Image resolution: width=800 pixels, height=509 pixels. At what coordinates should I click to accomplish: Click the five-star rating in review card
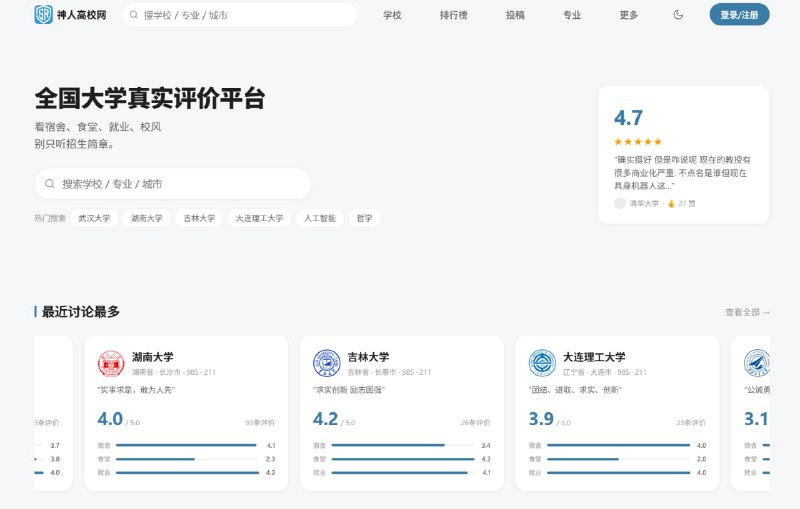coord(638,142)
